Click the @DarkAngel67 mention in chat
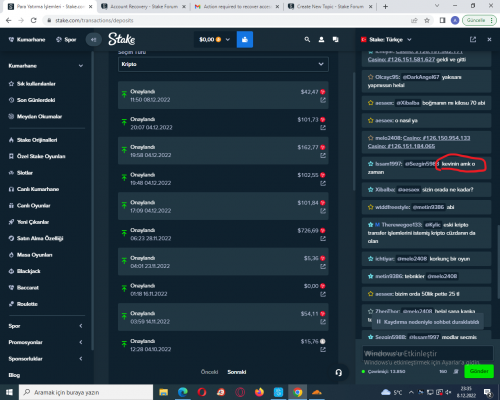This screenshot has width=500, height=400. click(421, 77)
